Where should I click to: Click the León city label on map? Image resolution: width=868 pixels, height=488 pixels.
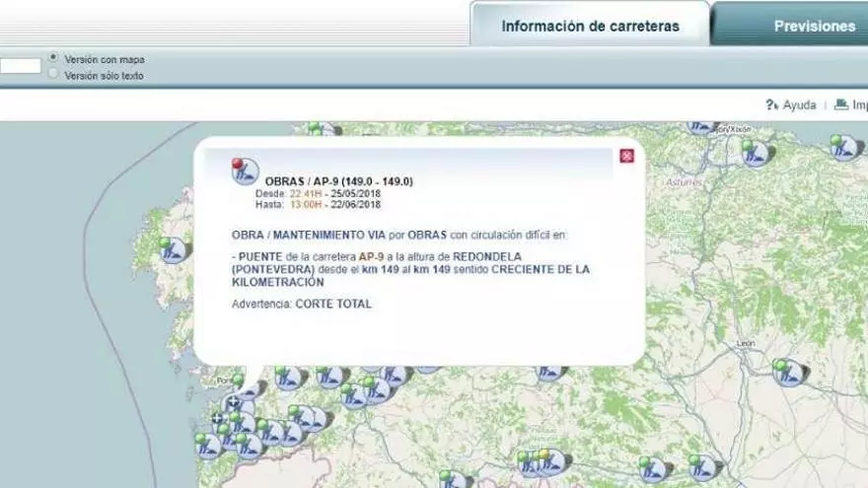pos(746,344)
